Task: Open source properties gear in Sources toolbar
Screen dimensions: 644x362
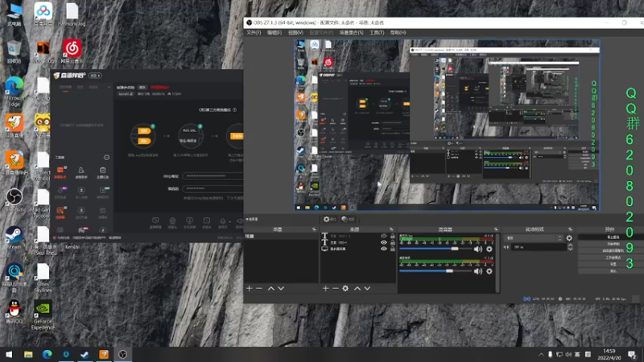Action: (x=345, y=289)
